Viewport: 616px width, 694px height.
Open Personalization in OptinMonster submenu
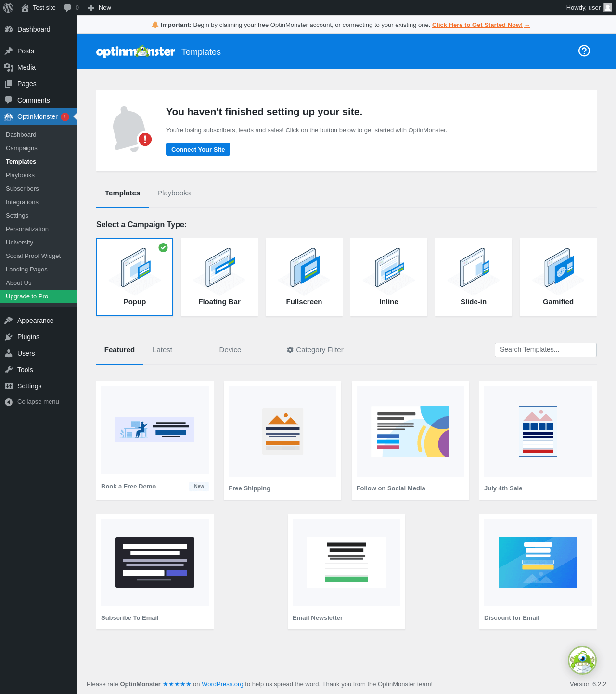(x=27, y=229)
